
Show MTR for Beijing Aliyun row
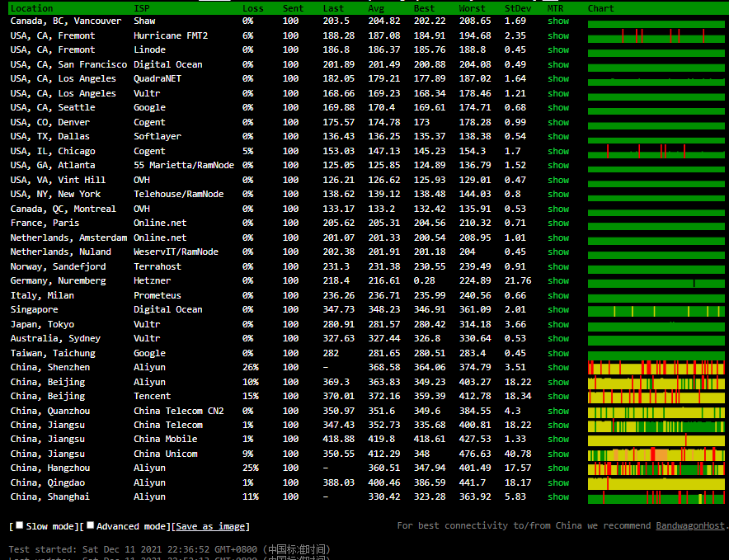click(558, 382)
